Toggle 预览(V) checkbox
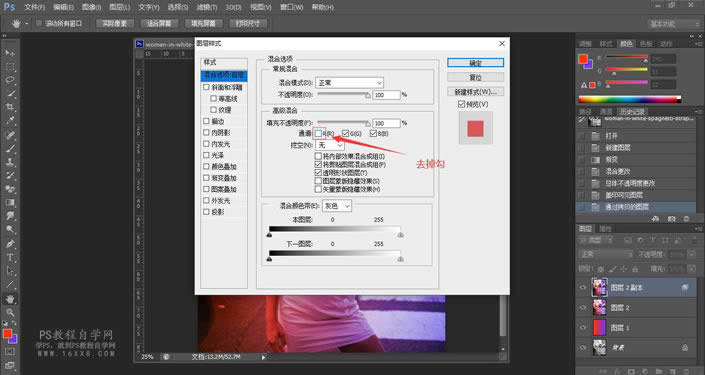 pyautogui.click(x=461, y=104)
